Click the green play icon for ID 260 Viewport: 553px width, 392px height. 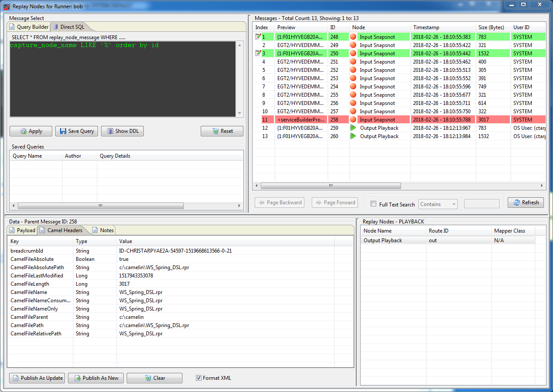[x=353, y=136]
